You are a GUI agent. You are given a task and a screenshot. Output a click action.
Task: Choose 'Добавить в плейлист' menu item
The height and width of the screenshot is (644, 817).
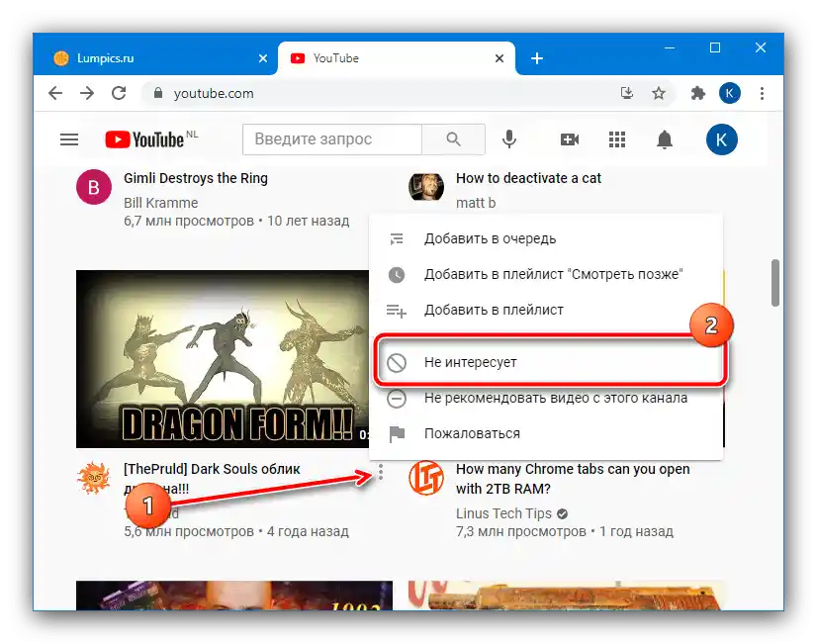(546, 310)
